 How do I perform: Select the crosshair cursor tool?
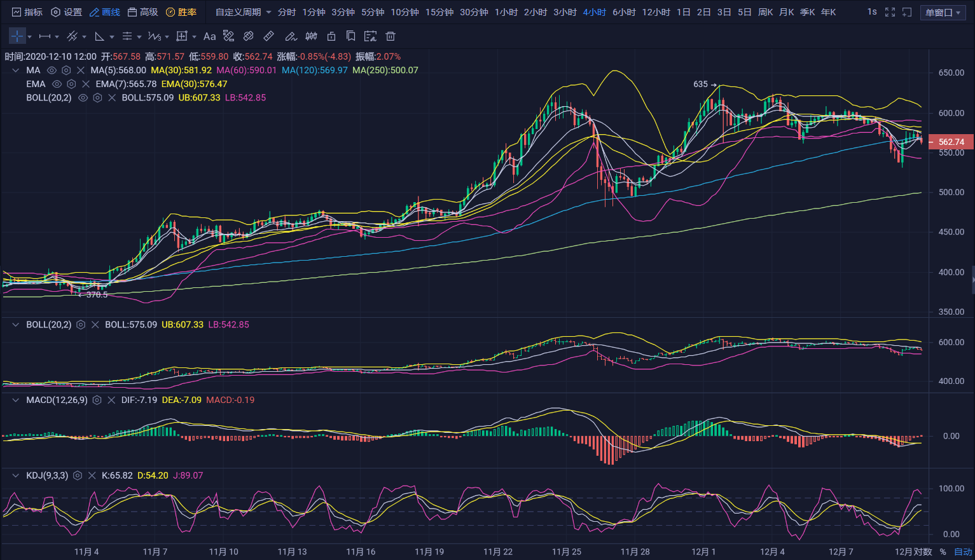click(17, 36)
